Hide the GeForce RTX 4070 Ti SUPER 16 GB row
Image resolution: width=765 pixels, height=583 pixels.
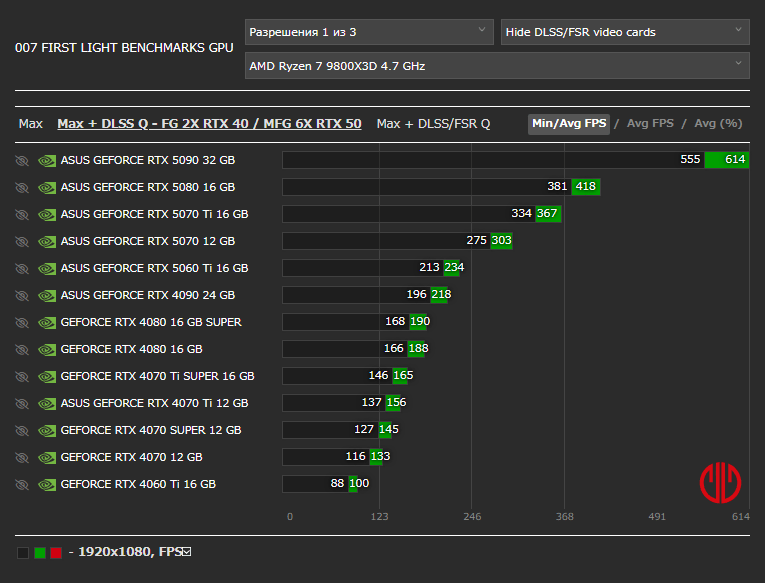(x=22, y=377)
